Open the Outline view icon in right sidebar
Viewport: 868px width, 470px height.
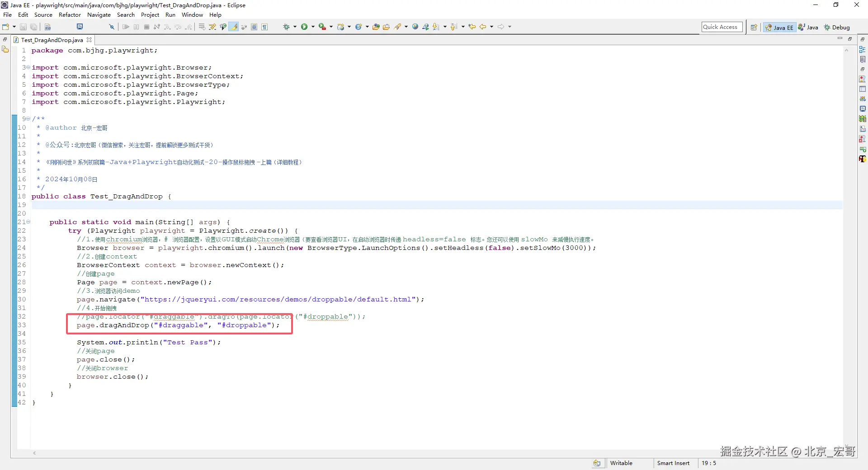[863, 50]
